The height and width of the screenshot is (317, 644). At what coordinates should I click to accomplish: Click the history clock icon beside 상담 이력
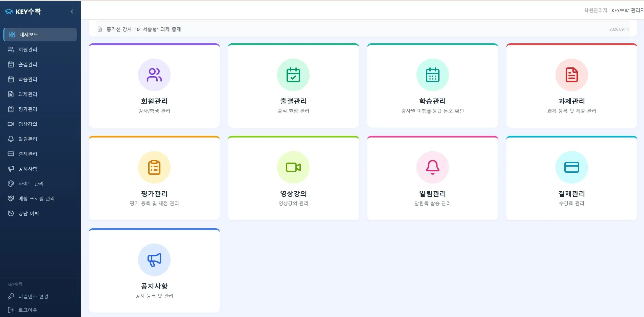click(x=11, y=213)
